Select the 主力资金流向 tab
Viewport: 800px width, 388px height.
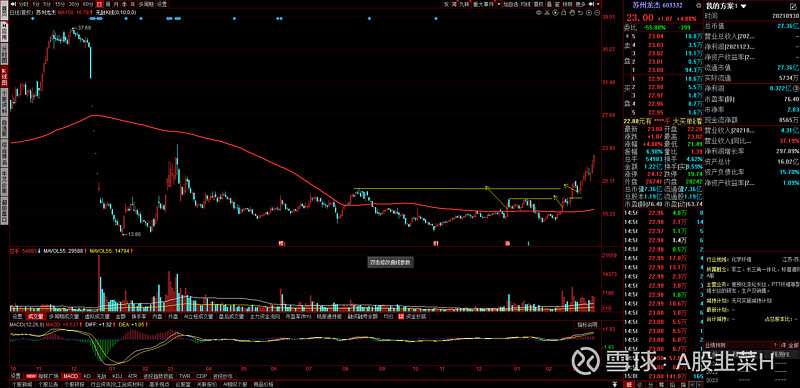point(265,317)
